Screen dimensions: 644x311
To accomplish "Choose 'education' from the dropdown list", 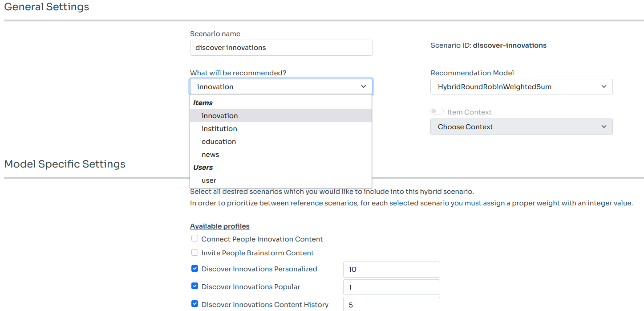I will [219, 142].
